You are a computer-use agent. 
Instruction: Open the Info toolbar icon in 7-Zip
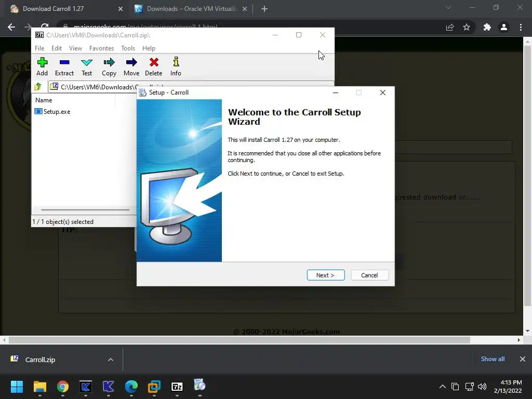[176, 66]
